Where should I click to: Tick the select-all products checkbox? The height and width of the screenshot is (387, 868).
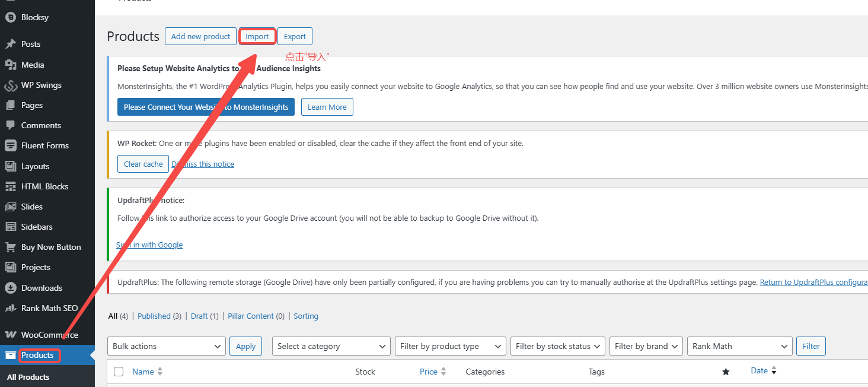coord(119,372)
